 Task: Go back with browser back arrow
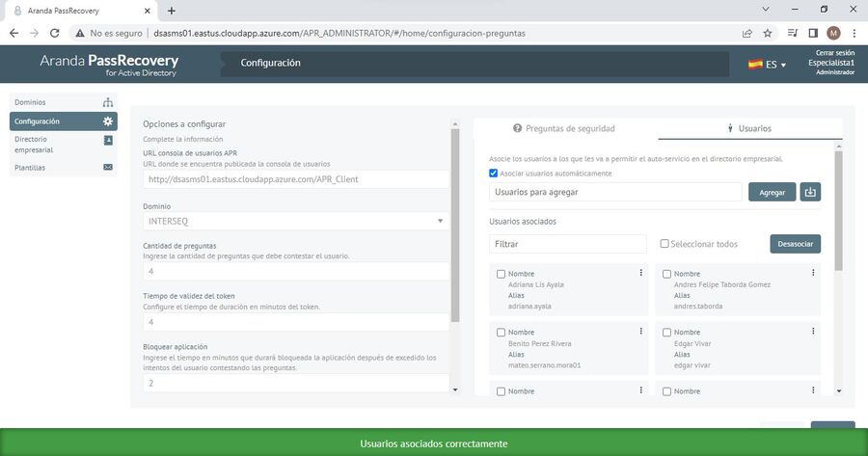click(x=14, y=33)
